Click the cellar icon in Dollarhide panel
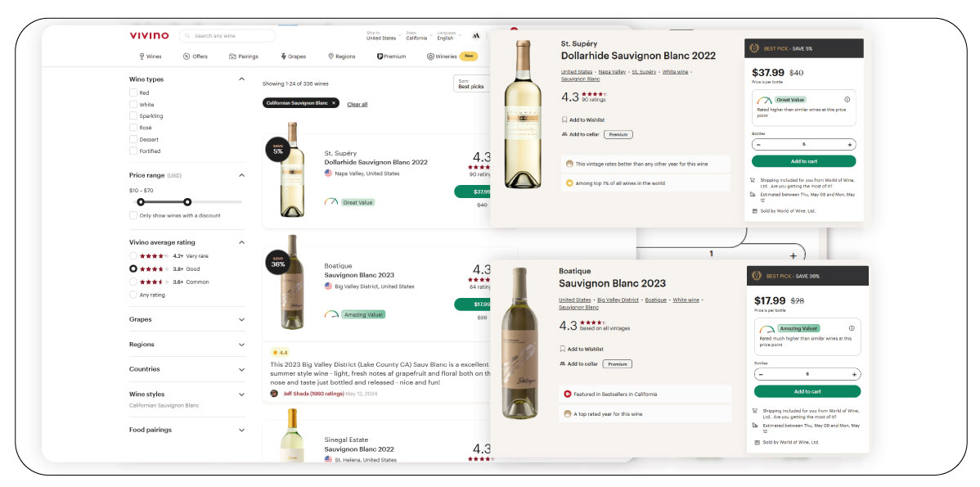 (564, 134)
